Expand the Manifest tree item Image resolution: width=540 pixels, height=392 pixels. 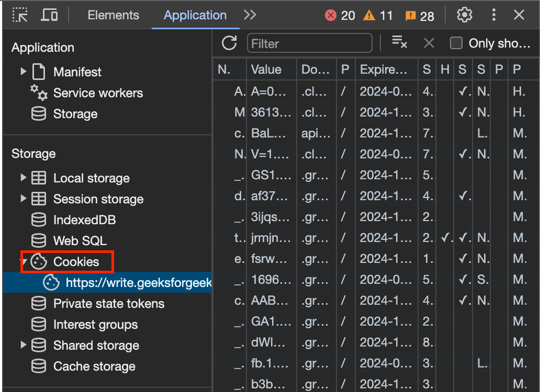pos(24,72)
